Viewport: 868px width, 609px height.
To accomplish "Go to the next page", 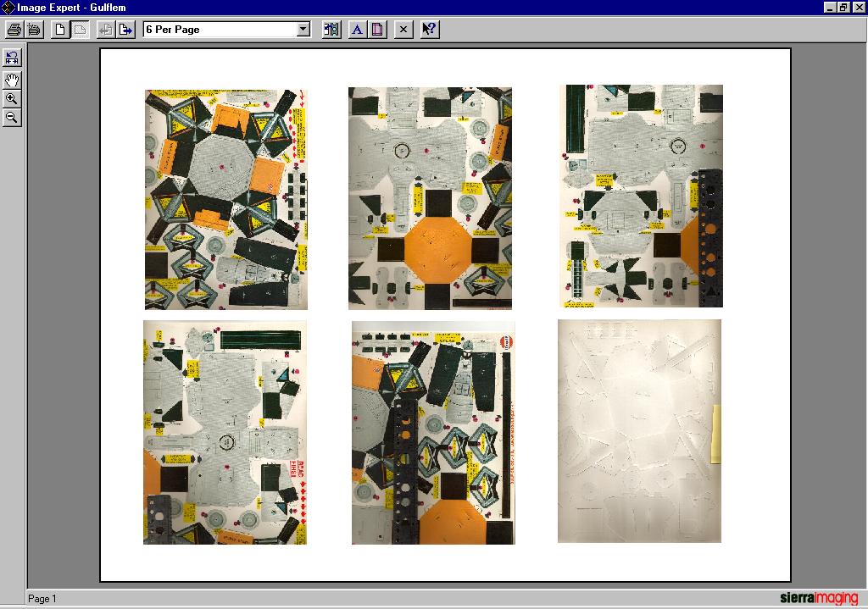I will 125,30.
